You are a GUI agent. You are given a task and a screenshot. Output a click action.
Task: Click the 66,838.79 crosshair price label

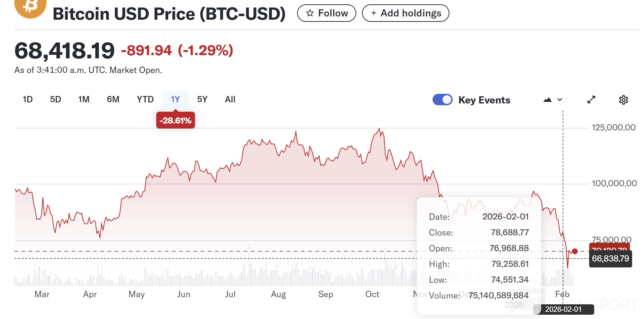(610, 258)
